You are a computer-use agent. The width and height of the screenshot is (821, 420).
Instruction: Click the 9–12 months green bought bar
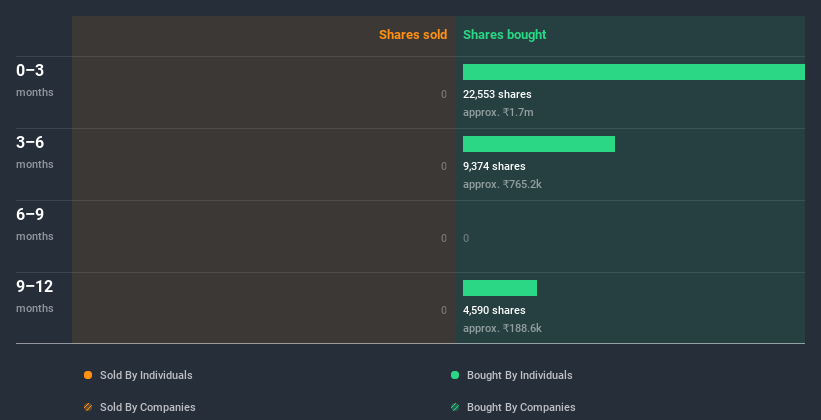[x=500, y=288]
